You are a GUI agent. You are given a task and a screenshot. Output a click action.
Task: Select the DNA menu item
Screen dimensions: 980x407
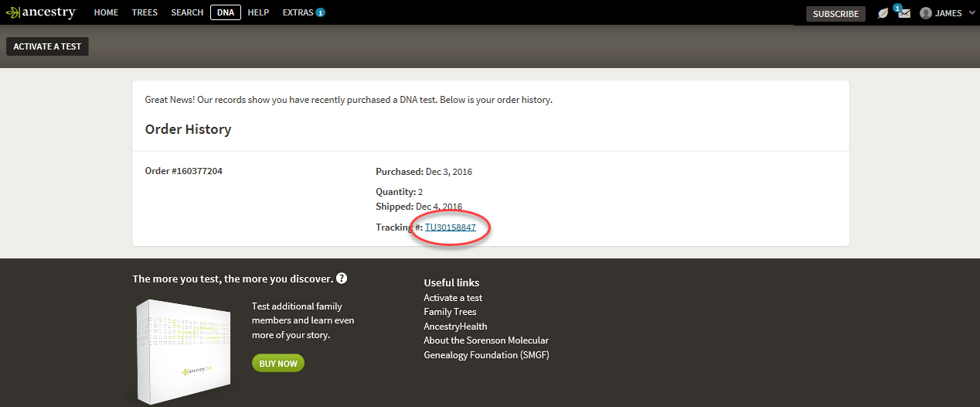tap(226, 12)
